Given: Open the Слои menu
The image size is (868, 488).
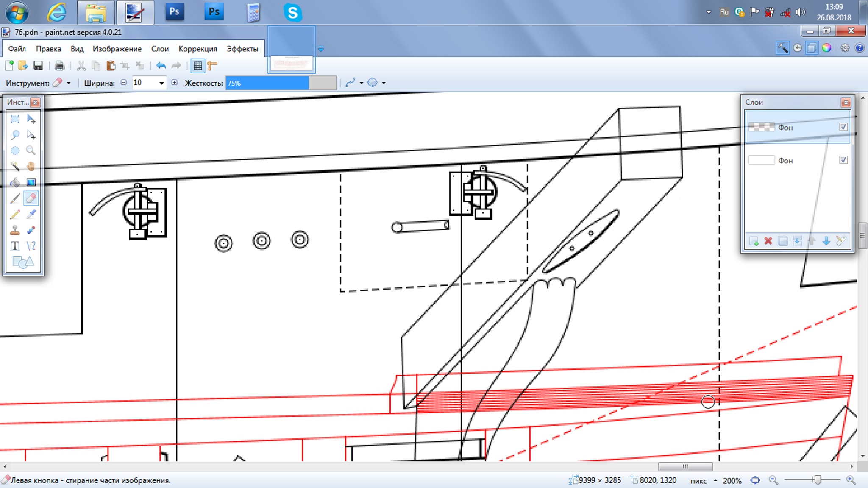Looking at the screenshot, I should [160, 49].
